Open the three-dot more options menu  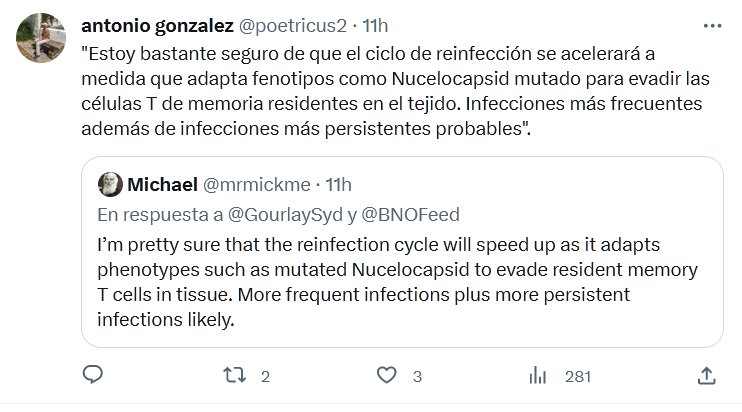(x=709, y=23)
